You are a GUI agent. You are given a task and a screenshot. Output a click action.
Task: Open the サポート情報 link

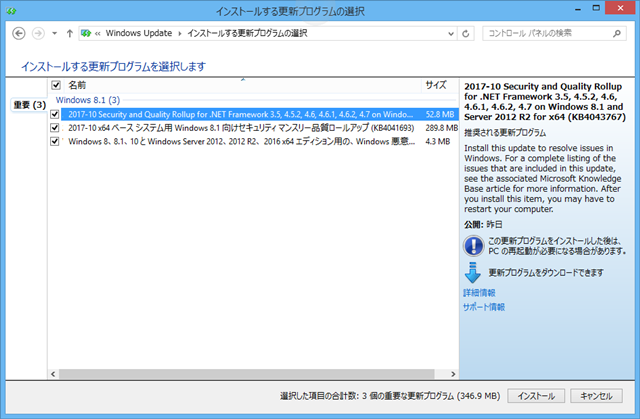coord(484,307)
